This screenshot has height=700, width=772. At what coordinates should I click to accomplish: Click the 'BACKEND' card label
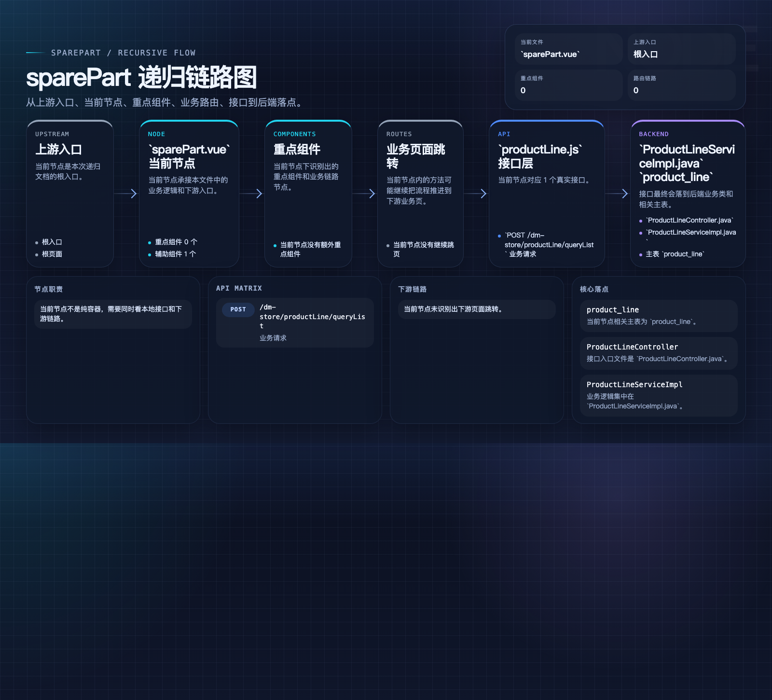coord(653,134)
